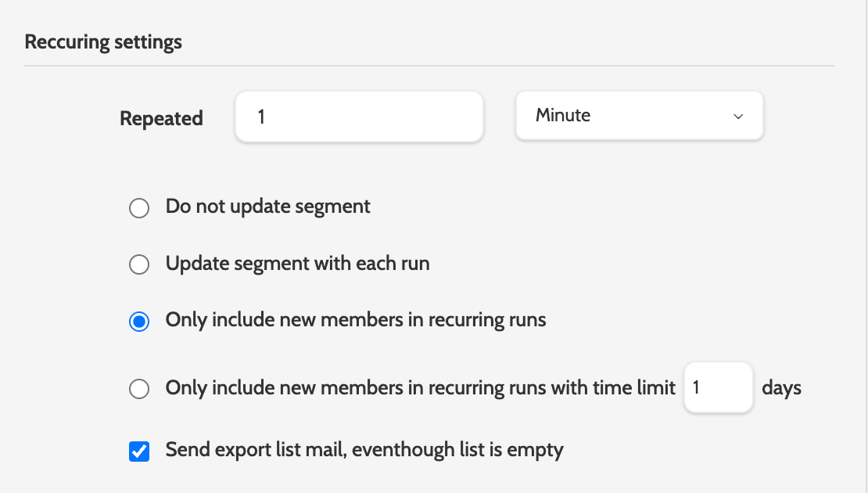Click the divider line under the section heading
Screen dimensions: 868x493
pos(429,66)
